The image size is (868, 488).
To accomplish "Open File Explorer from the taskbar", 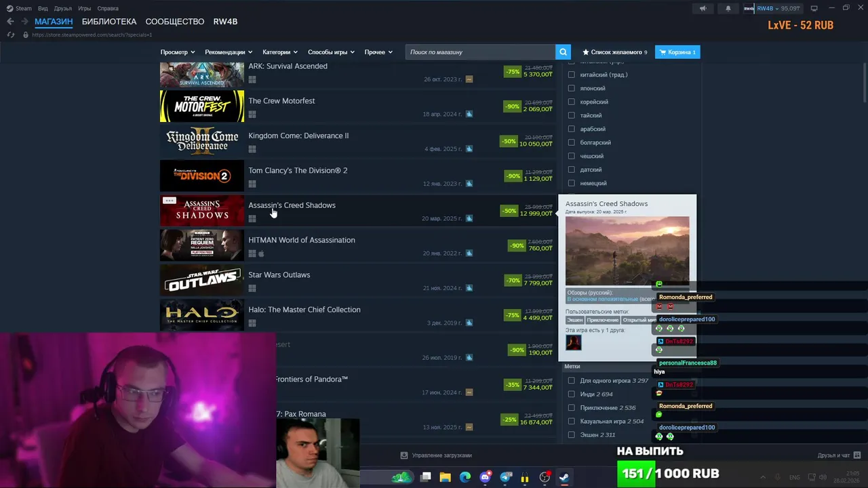I will [446, 477].
